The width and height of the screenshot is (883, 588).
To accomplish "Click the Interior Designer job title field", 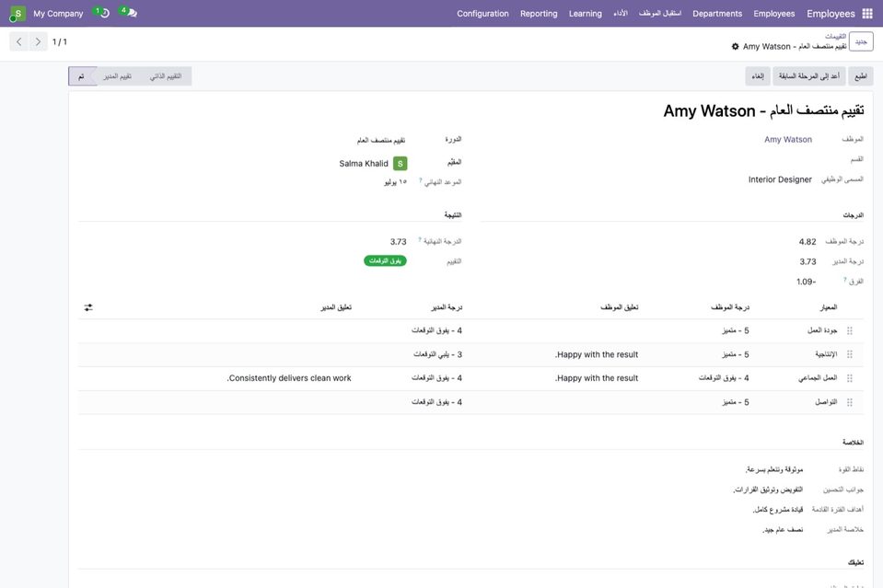I will click(780, 179).
